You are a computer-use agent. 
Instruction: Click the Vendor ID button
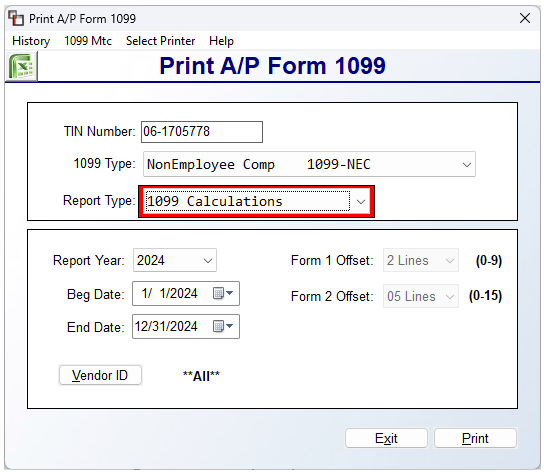100,375
